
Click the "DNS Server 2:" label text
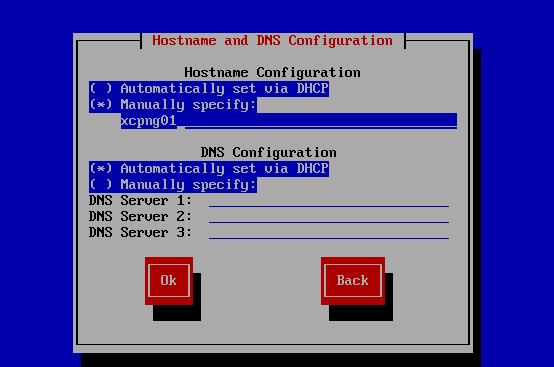pyautogui.click(x=140, y=217)
